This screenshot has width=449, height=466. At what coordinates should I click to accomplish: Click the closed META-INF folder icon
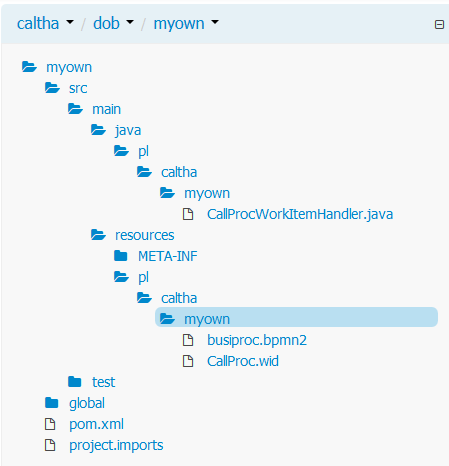click(x=121, y=256)
